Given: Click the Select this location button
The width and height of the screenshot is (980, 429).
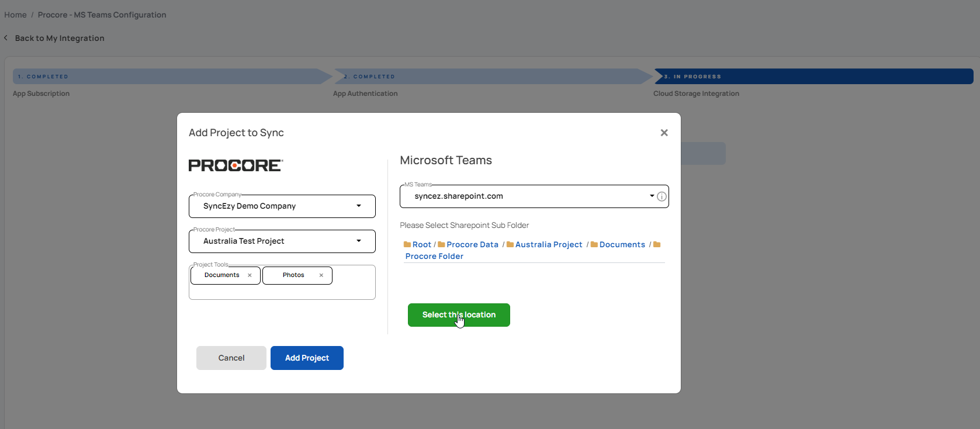Looking at the screenshot, I should (459, 315).
